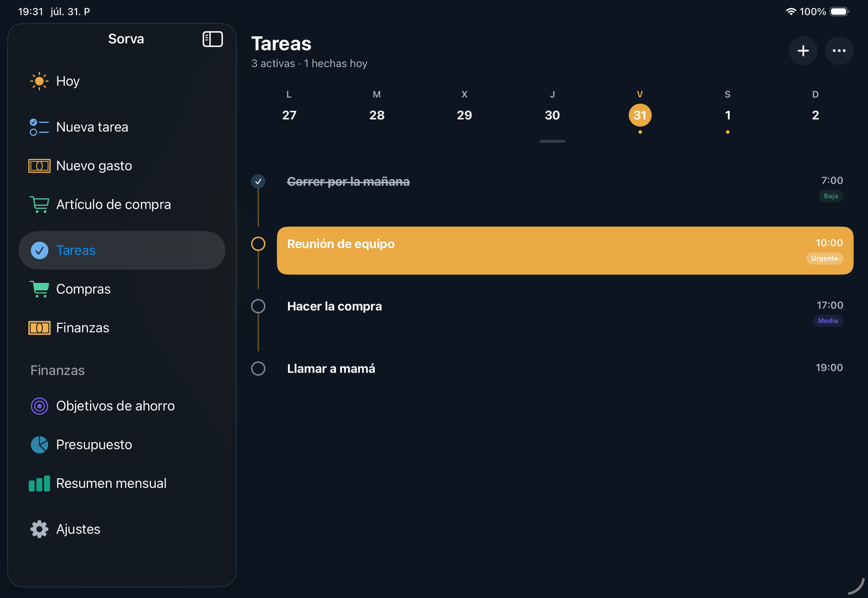This screenshot has width=868, height=598.
Task: Click the Correr por la mañana title
Action: pos(348,182)
